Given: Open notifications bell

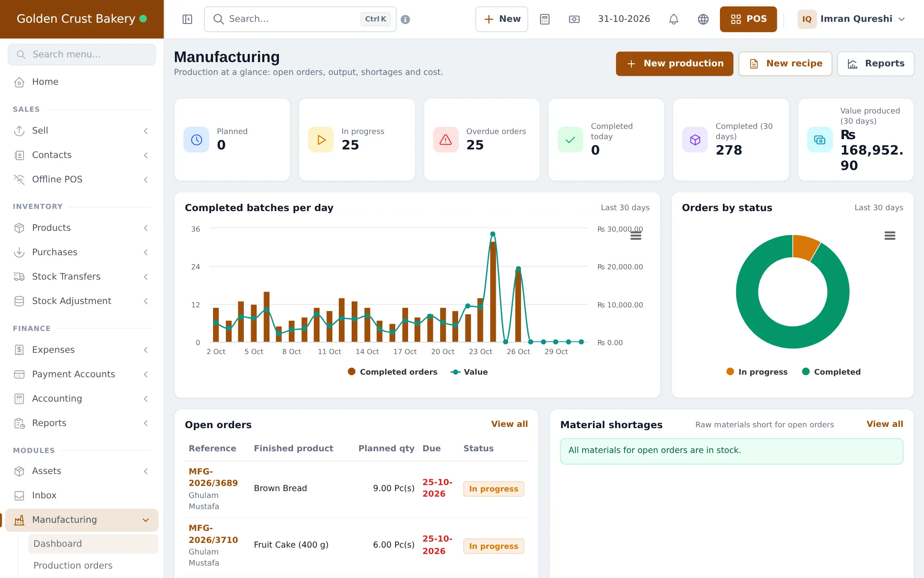Looking at the screenshot, I should point(674,19).
